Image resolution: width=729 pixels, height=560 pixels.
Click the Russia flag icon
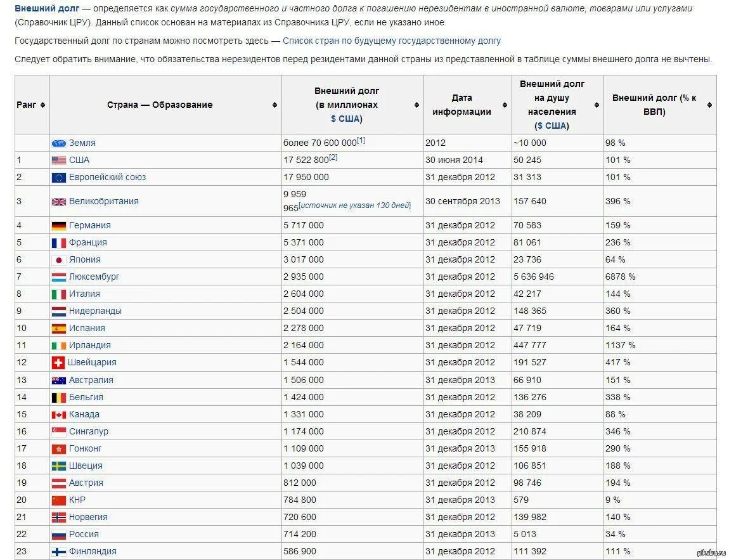pyautogui.click(x=59, y=535)
